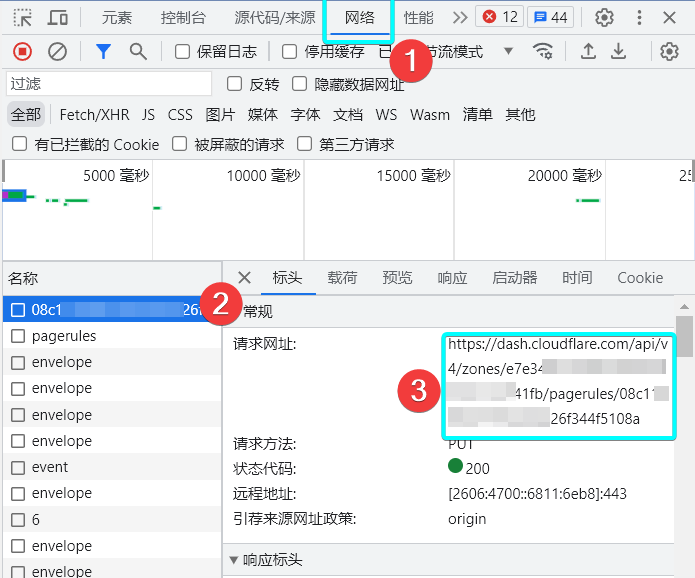Image resolution: width=695 pixels, height=578 pixels.
Task: Open network panel settings gear
Action: (x=669, y=51)
